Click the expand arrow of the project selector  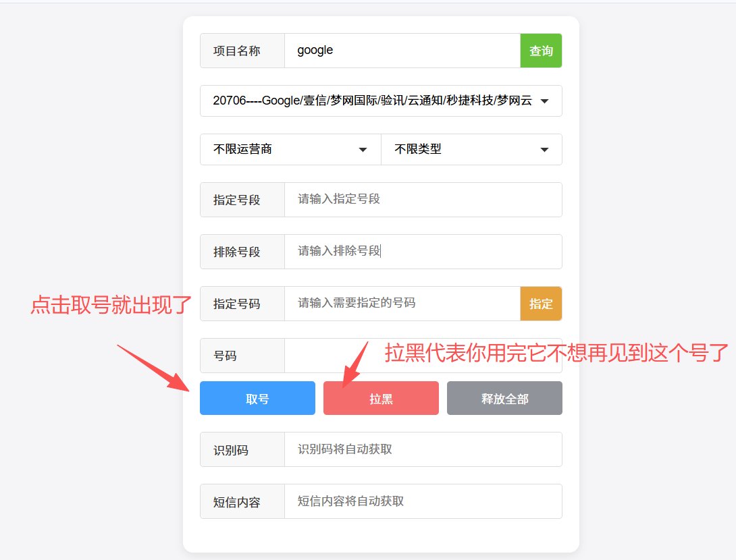[x=544, y=101]
